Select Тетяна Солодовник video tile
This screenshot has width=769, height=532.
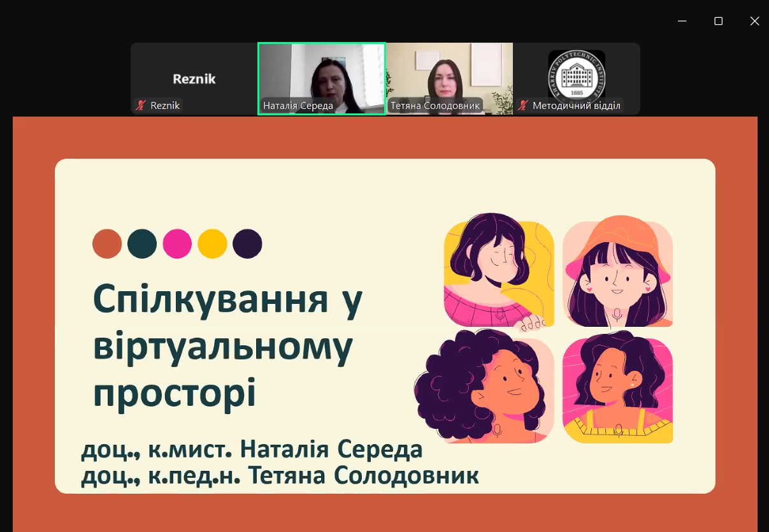(x=449, y=78)
